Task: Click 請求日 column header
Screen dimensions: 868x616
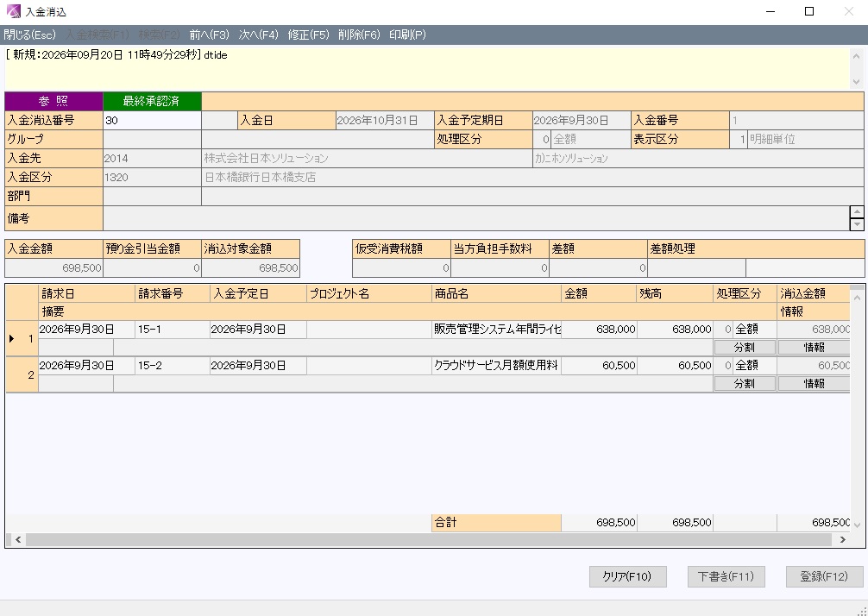Action: (x=87, y=294)
